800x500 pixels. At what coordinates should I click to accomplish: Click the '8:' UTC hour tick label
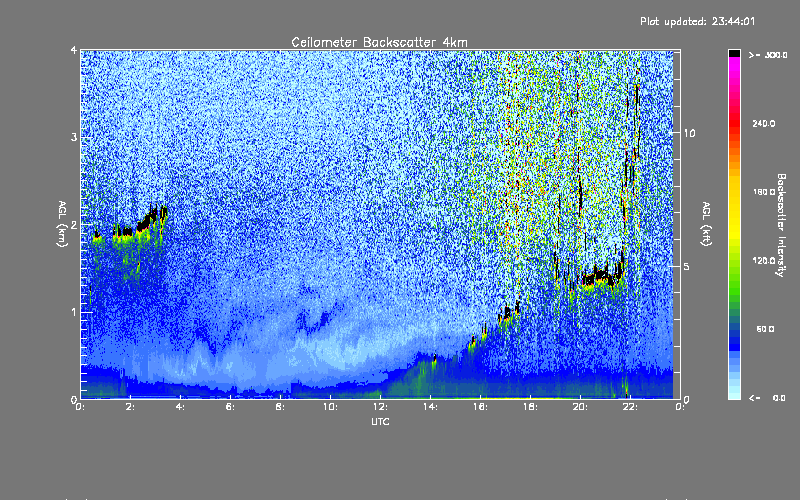click(280, 407)
